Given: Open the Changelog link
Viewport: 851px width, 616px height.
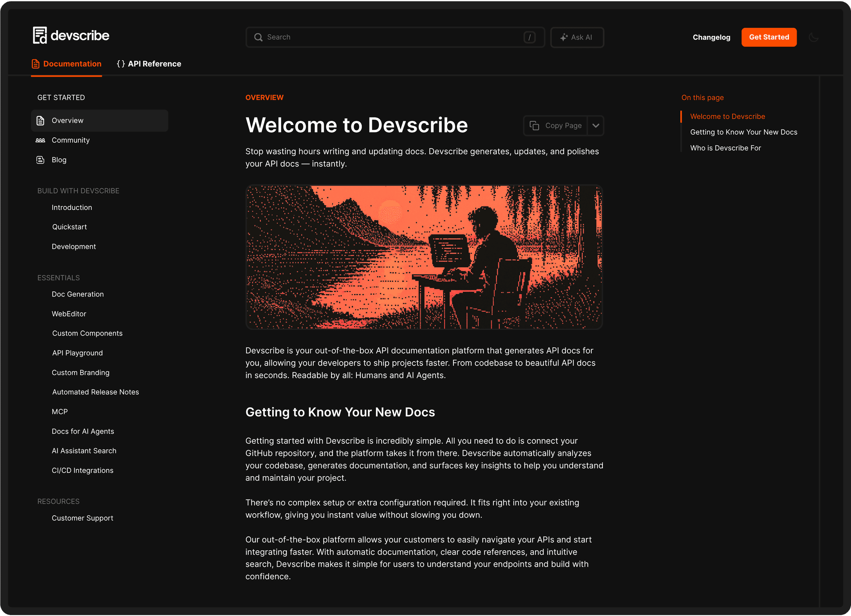Looking at the screenshot, I should 711,37.
